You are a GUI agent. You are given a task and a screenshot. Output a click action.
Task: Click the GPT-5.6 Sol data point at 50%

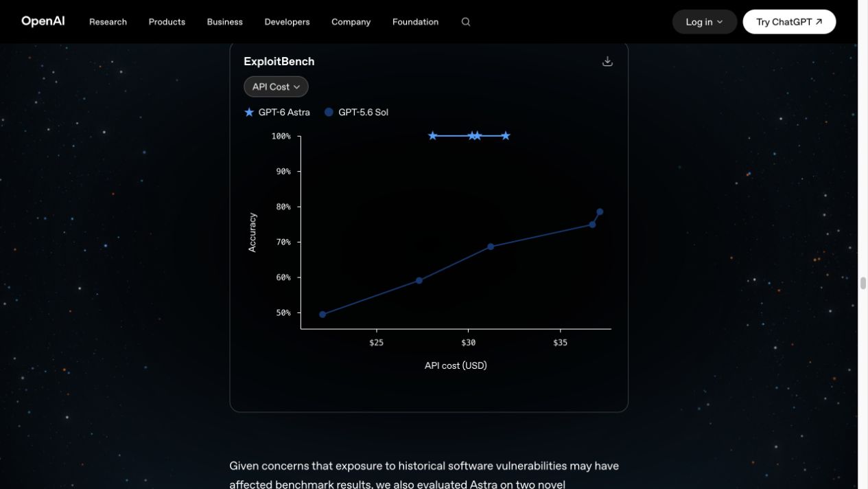(322, 315)
